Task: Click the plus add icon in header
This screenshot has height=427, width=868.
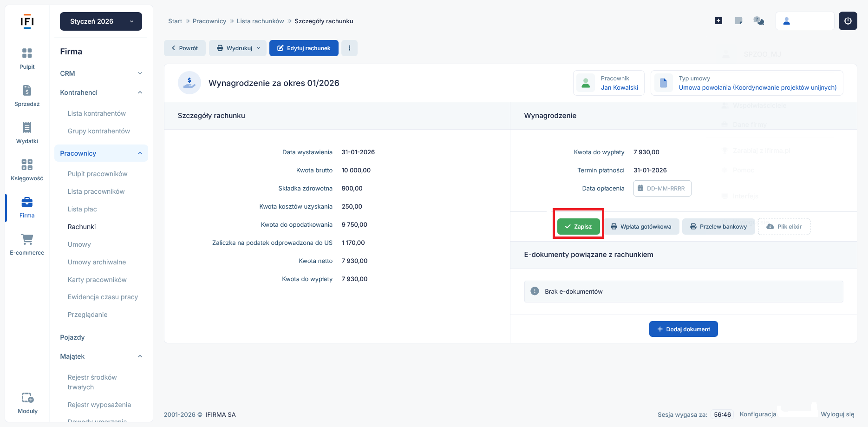Action: (x=718, y=21)
